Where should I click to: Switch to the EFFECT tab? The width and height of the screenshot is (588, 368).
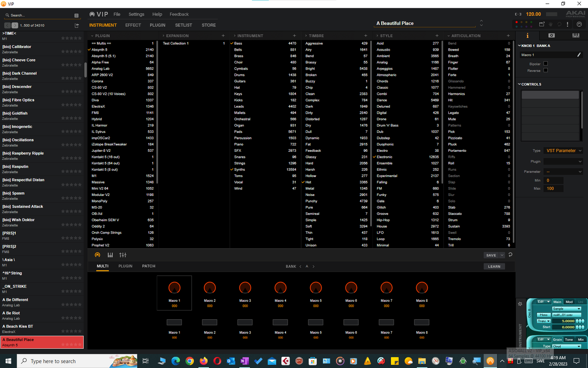[x=133, y=25]
